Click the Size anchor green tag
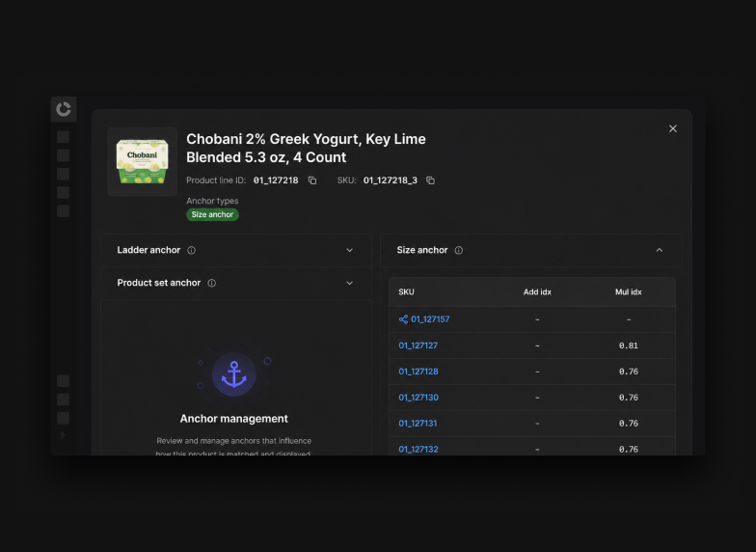 [212, 214]
